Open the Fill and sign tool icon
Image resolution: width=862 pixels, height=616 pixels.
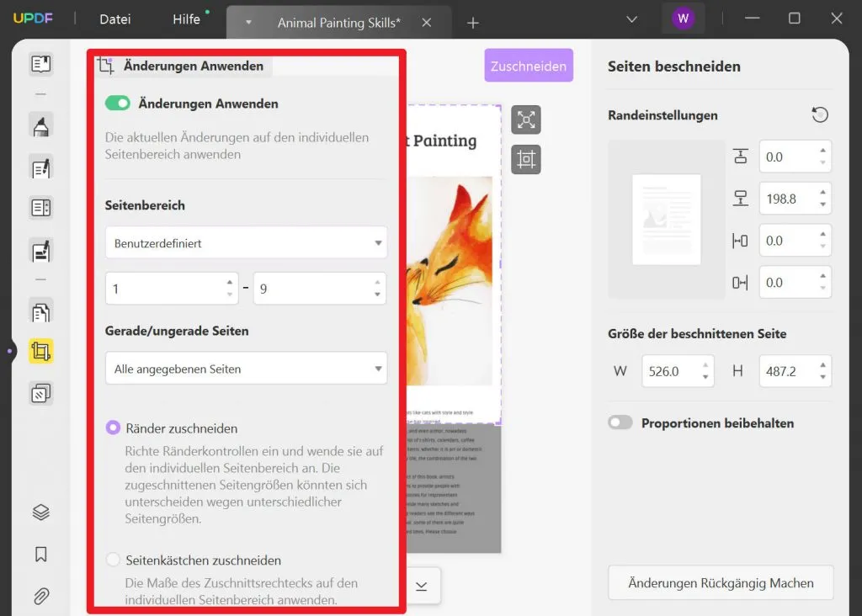tap(40, 251)
